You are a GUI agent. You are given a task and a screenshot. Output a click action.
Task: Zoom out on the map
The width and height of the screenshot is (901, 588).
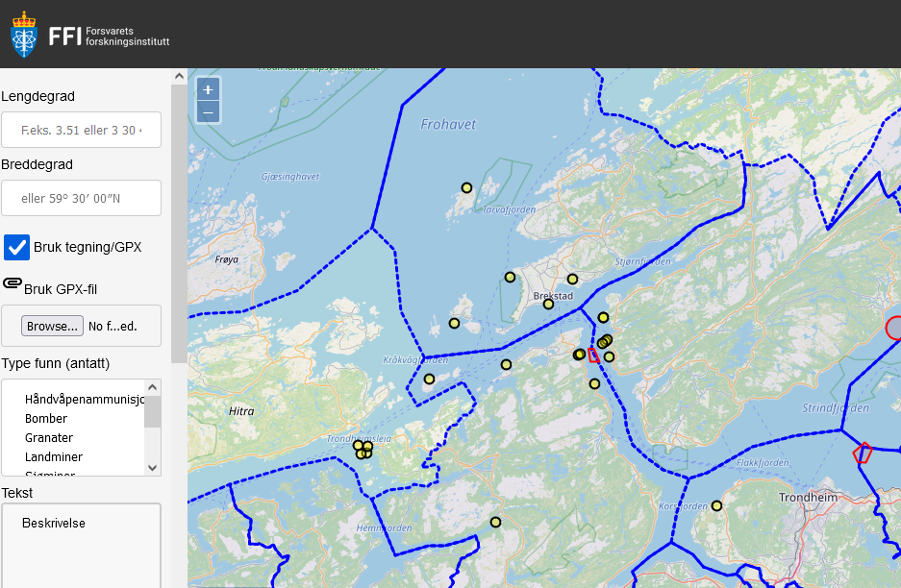[x=208, y=112]
